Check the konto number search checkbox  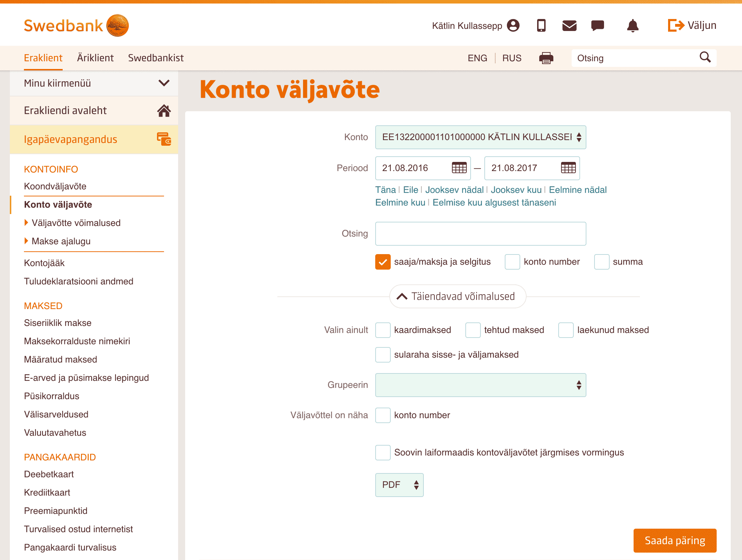(512, 262)
